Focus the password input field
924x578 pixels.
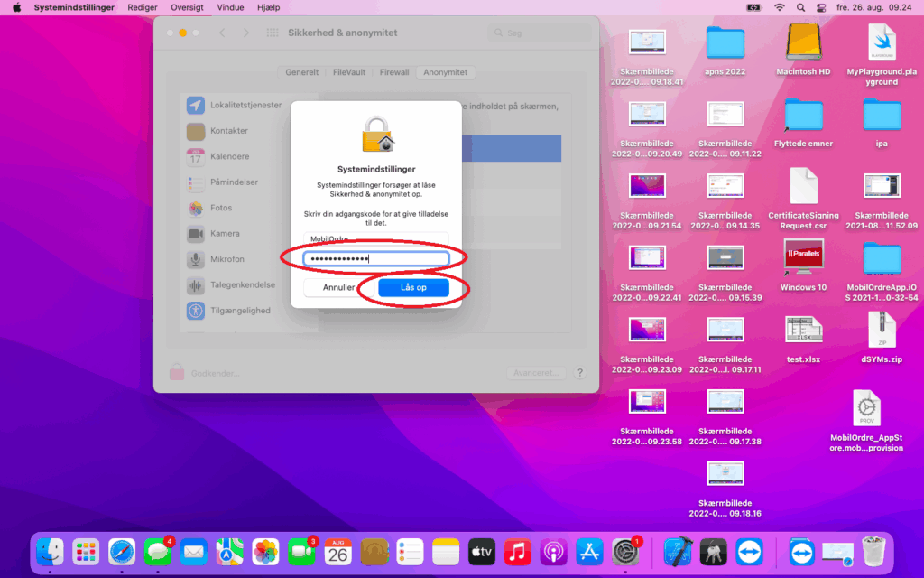point(375,259)
